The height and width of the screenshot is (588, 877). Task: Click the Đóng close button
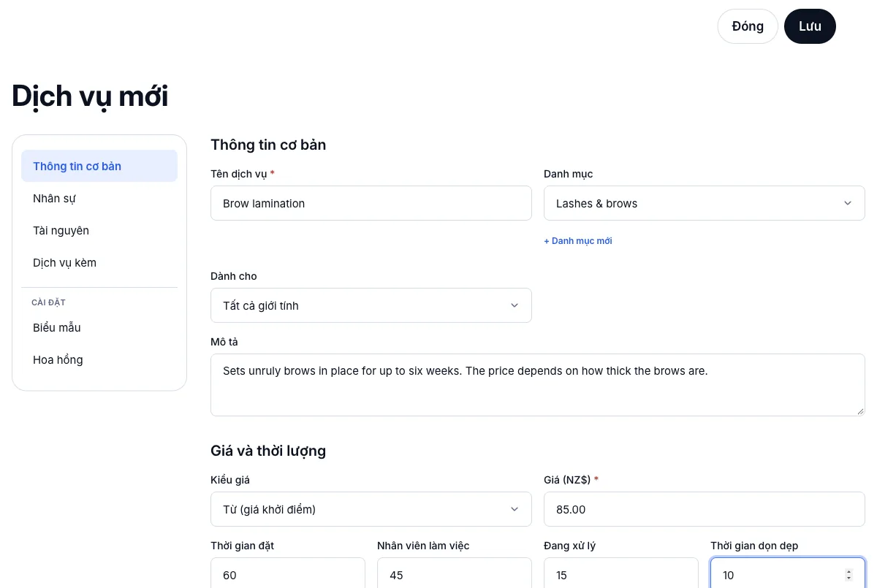click(x=748, y=26)
